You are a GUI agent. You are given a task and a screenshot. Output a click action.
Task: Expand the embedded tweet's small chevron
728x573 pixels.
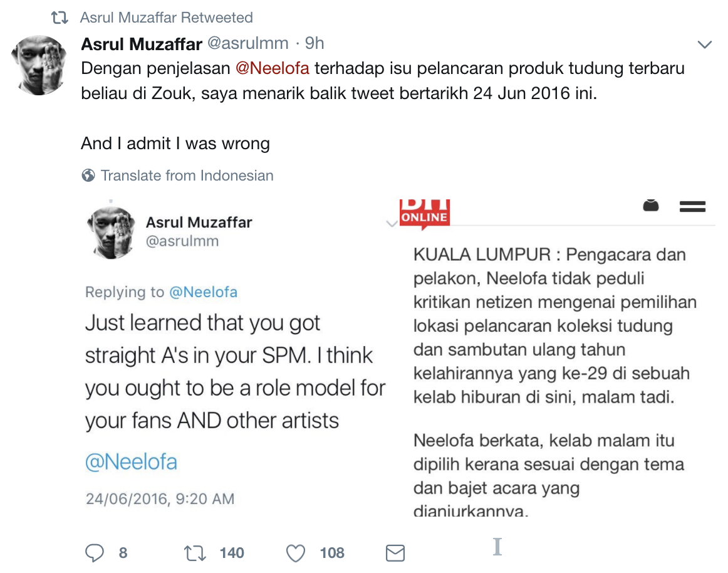(x=392, y=224)
